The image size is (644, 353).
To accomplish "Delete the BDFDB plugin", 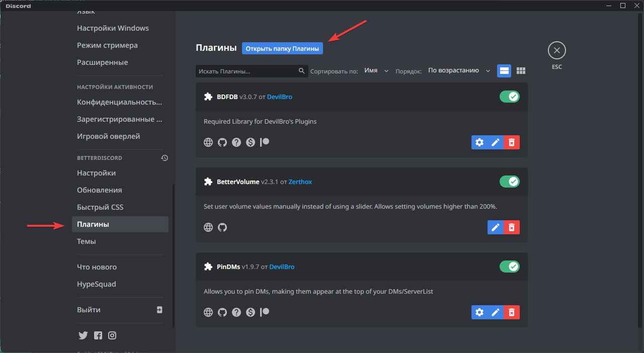I will (512, 142).
